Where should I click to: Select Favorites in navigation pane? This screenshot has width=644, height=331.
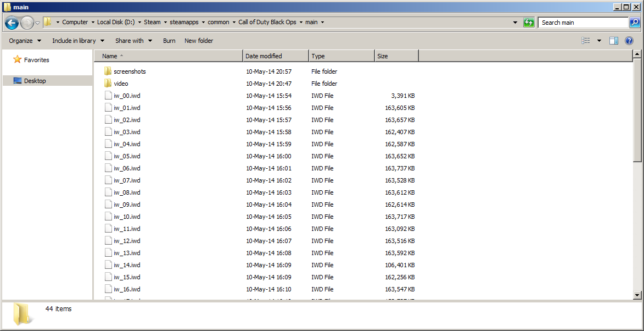(37, 60)
